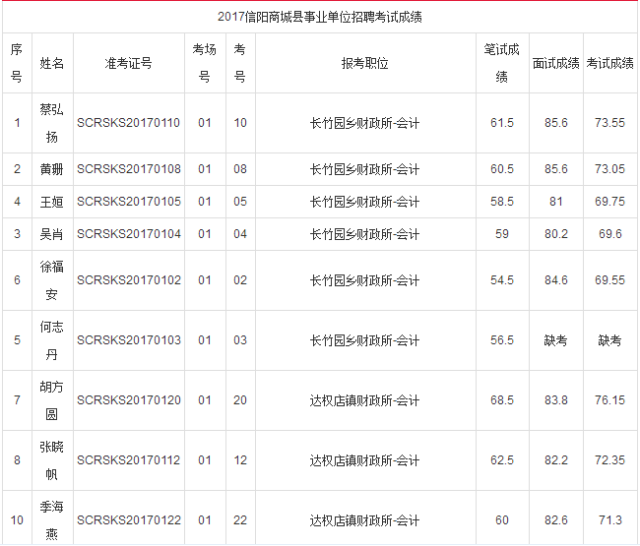Click final score 72.35

pyautogui.click(x=610, y=460)
